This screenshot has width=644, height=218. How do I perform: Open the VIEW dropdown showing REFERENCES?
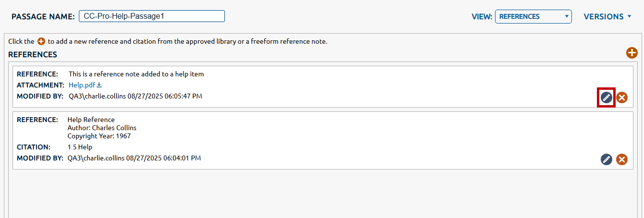point(533,16)
